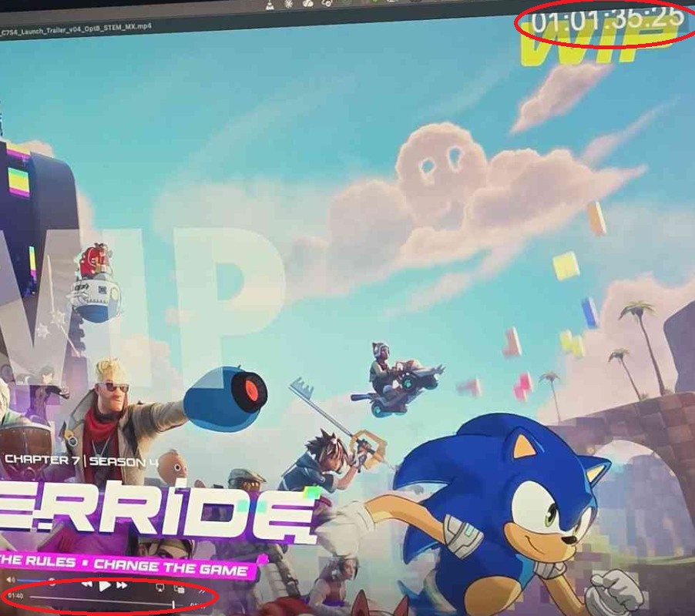
Task: Open the double-chevron more options menu
Action: pyautogui.click(x=202, y=591)
